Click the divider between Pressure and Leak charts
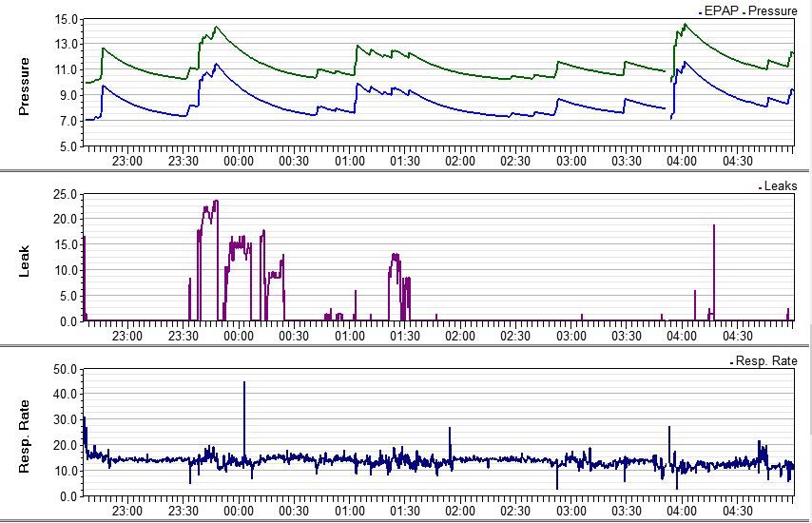This screenshot has width=812, height=523. [406, 171]
